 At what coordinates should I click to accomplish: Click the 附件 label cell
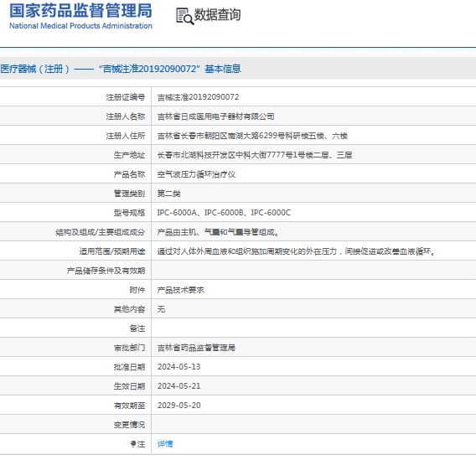click(x=137, y=290)
